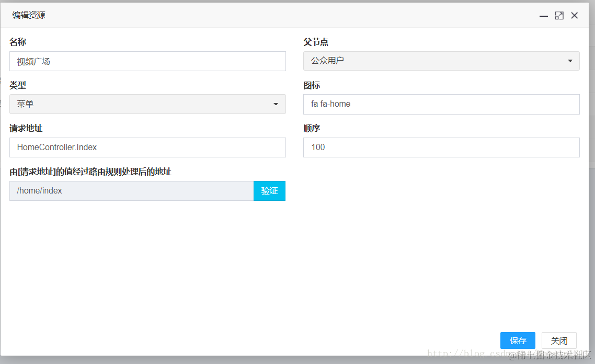
Task: Minimize the 编辑资源 dialog
Action: 543,16
